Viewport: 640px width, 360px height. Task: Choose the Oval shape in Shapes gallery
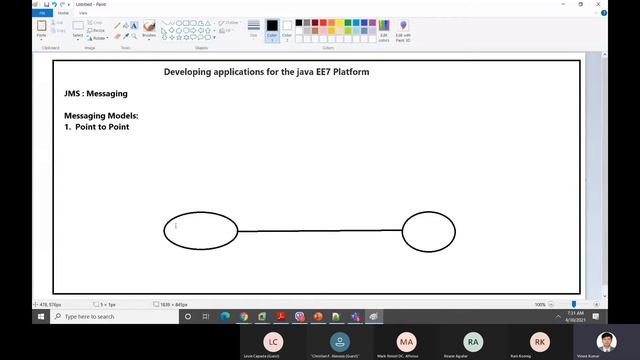(x=179, y=23)
